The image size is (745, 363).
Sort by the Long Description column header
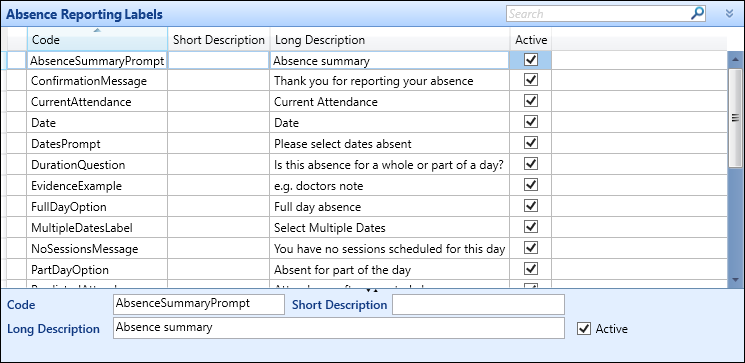point(390,39)
